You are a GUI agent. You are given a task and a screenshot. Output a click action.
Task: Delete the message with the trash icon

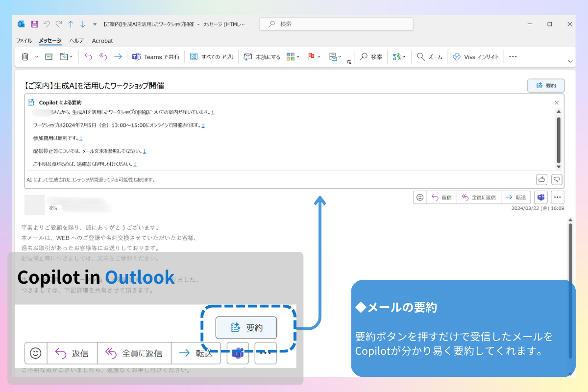point(25,57)
